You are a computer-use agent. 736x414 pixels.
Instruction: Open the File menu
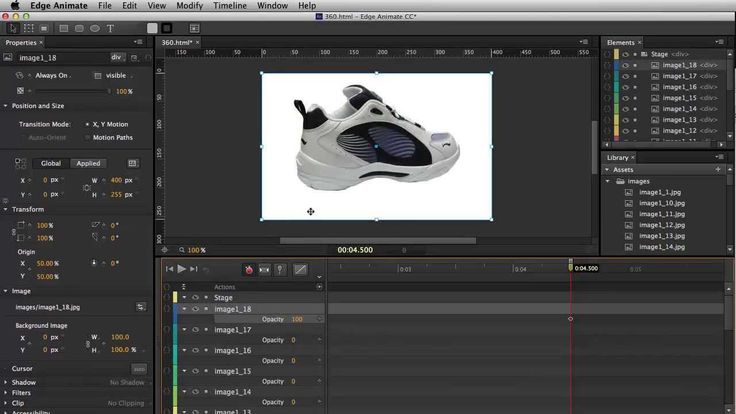pos(105,6)
